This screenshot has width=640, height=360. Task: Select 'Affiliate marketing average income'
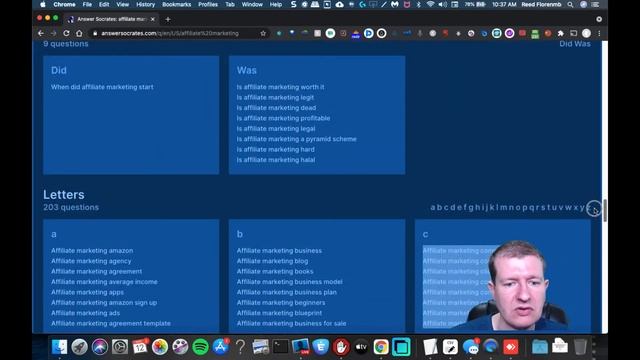[104, 282]
